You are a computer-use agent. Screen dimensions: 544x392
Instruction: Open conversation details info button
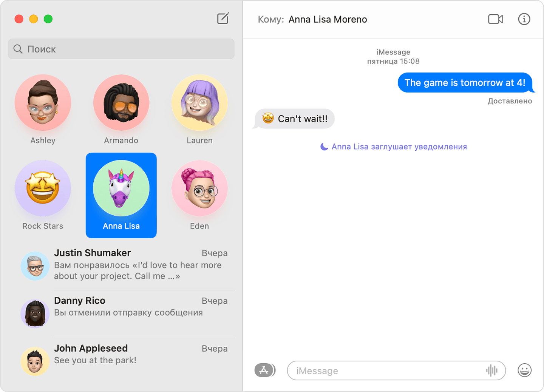pyautogui.click(x=524, y=19)
